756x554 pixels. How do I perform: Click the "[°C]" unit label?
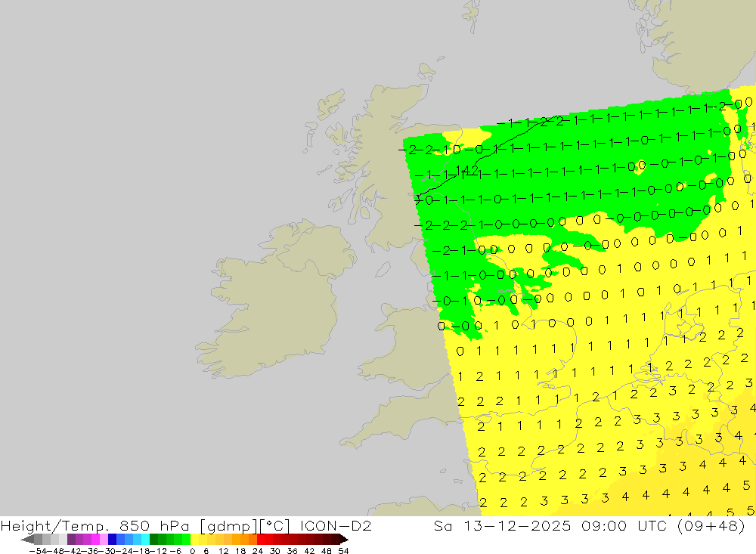(275, 526)
